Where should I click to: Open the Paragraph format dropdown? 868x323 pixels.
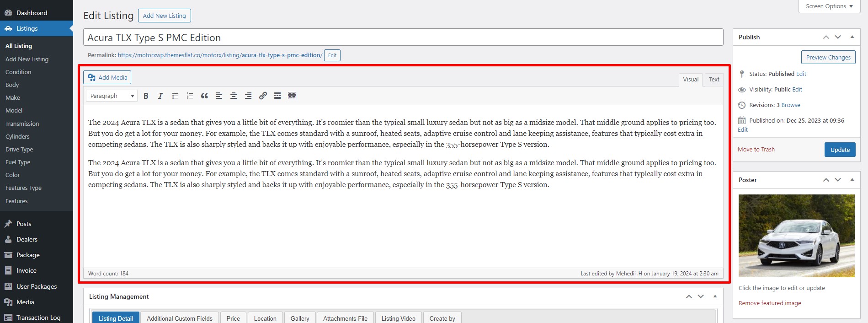click(112, 96)
